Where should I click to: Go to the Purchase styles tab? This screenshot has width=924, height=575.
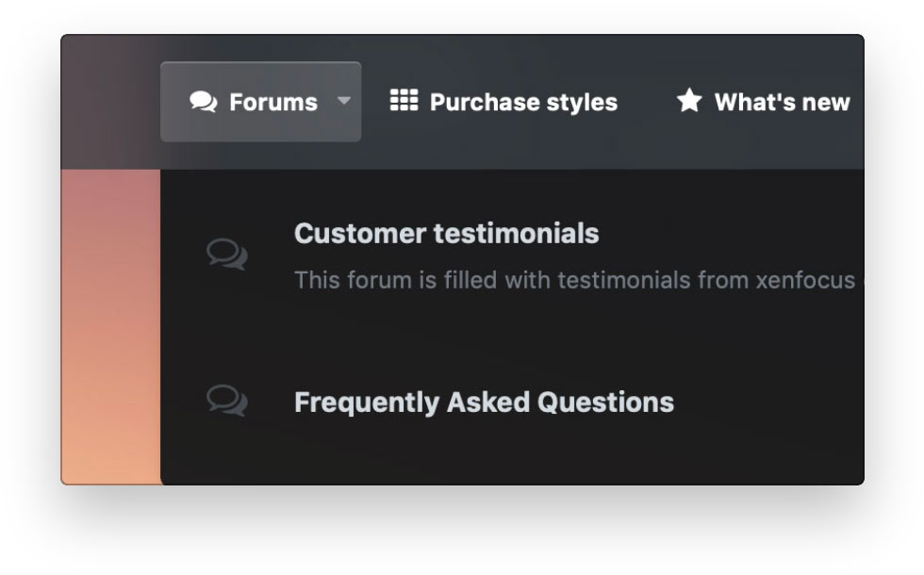coord(523,102)
